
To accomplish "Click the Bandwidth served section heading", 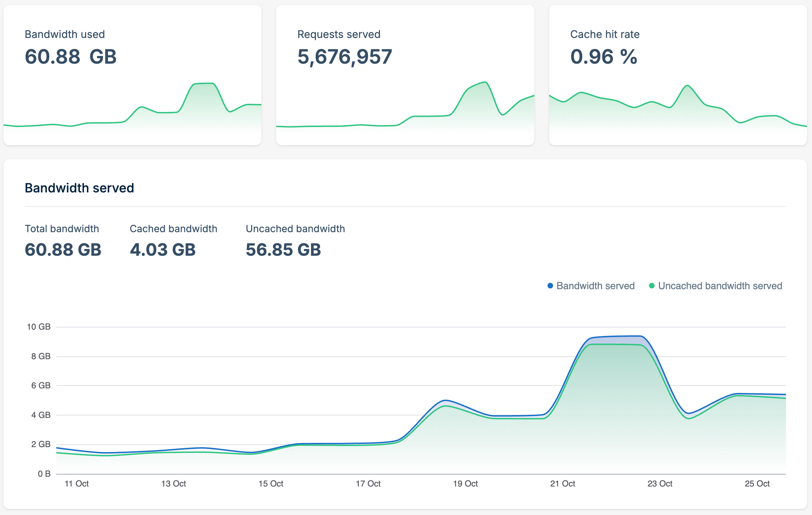I will [80, 188].
